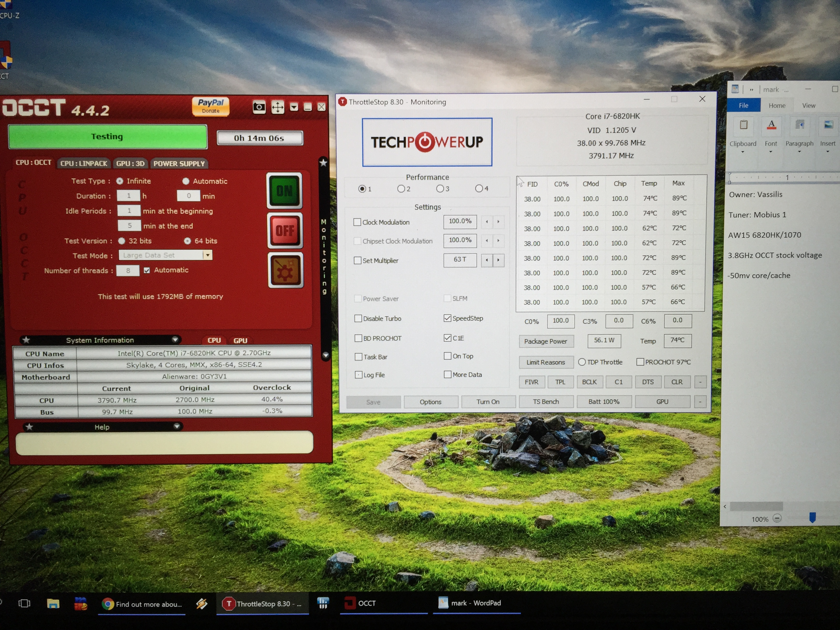This screenshot has width=840, height=630.
Task: Switch to the POWER SUPPLY tab
Action: point(179,164)
